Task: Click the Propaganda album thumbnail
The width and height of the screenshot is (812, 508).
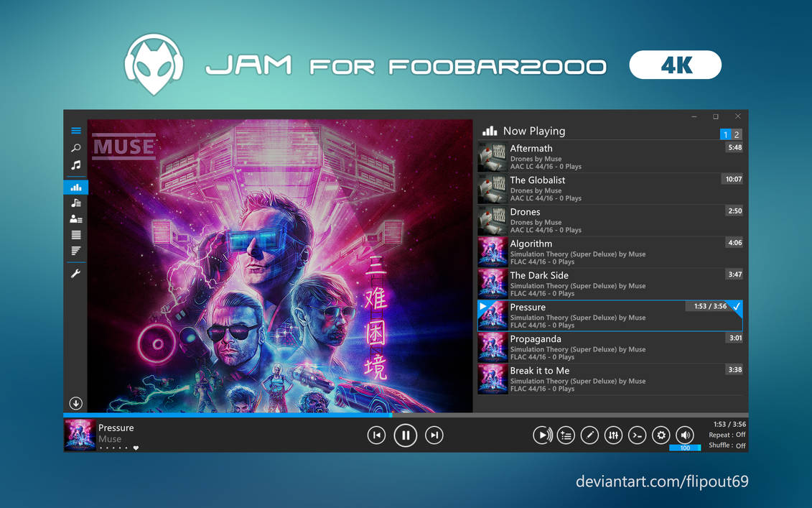Action: tap(493, 347)
